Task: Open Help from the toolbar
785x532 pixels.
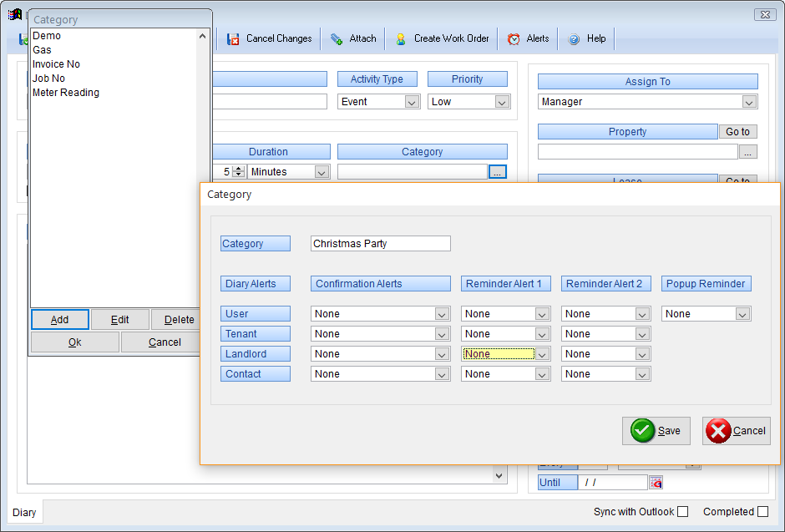Action: point(575,39)
